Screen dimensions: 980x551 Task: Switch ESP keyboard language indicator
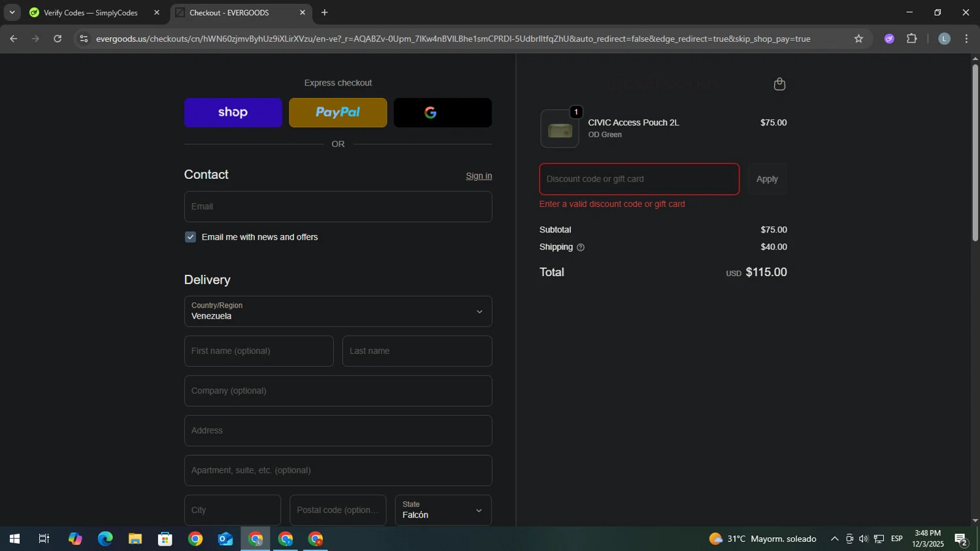pyautogui.click(x=896, y=539)
